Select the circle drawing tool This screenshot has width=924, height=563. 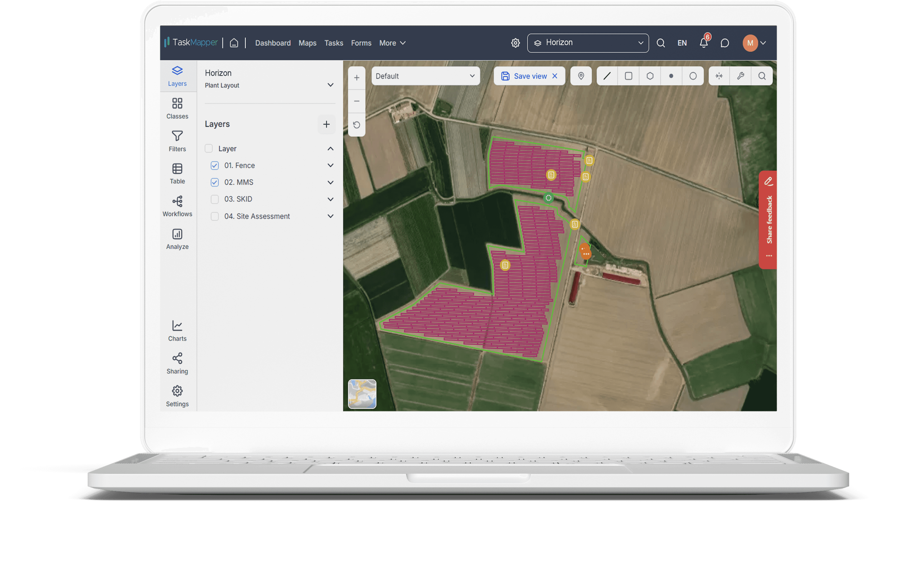coord(692,76)
